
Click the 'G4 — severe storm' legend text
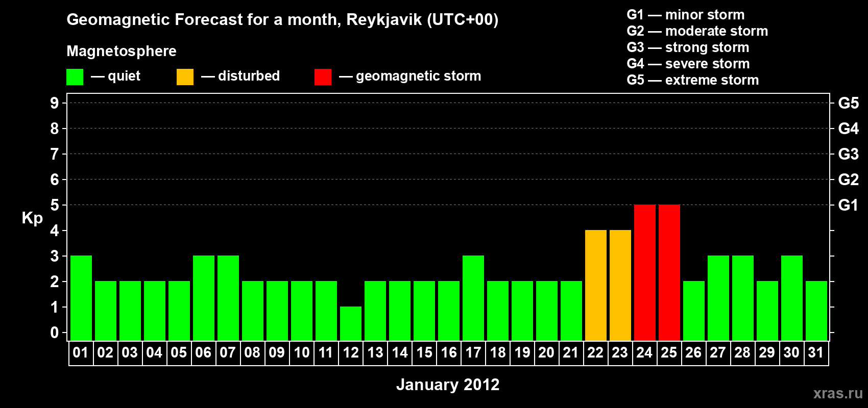(x=688, y=64)
